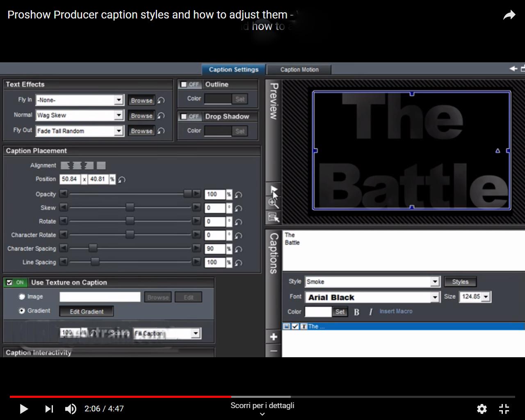Open the Fill Caption scaling dropdown
The height and width of the screenshot is (420, 525).
[x=196, y=333]
